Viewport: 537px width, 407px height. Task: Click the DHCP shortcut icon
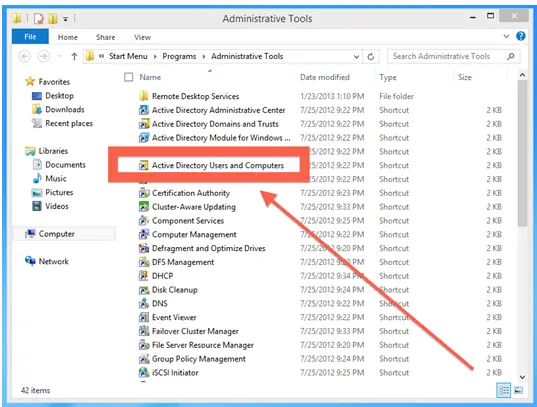(144, 276)
